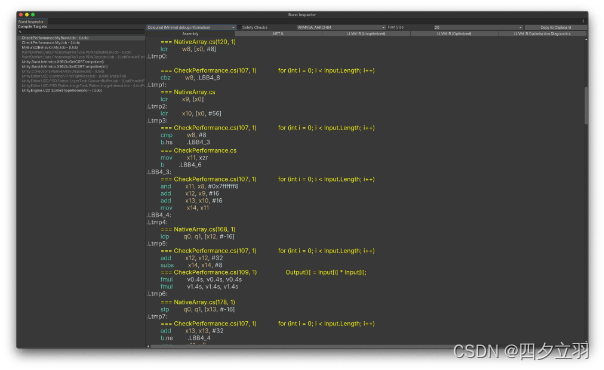Switch to the Assembly tab
This screenshot has width=604, height=370.
point(190,33)
